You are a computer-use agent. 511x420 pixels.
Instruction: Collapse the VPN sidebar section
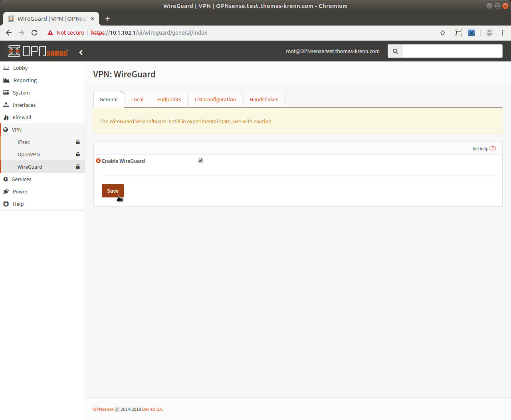coord(17,130)
